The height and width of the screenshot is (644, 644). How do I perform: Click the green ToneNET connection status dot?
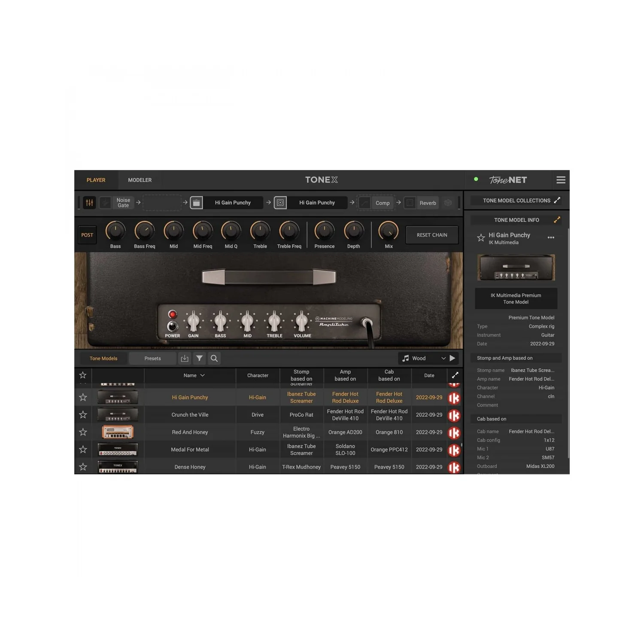coord(476,179)
